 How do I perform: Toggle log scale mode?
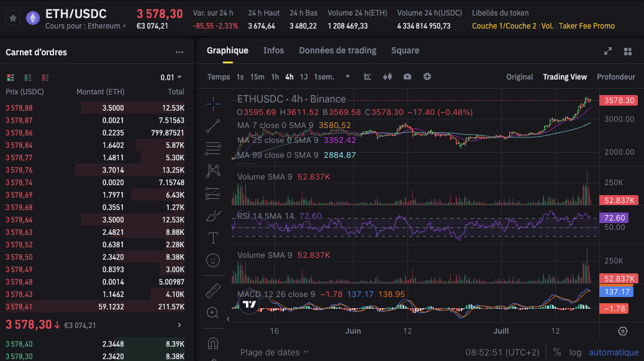click(575, 352)
